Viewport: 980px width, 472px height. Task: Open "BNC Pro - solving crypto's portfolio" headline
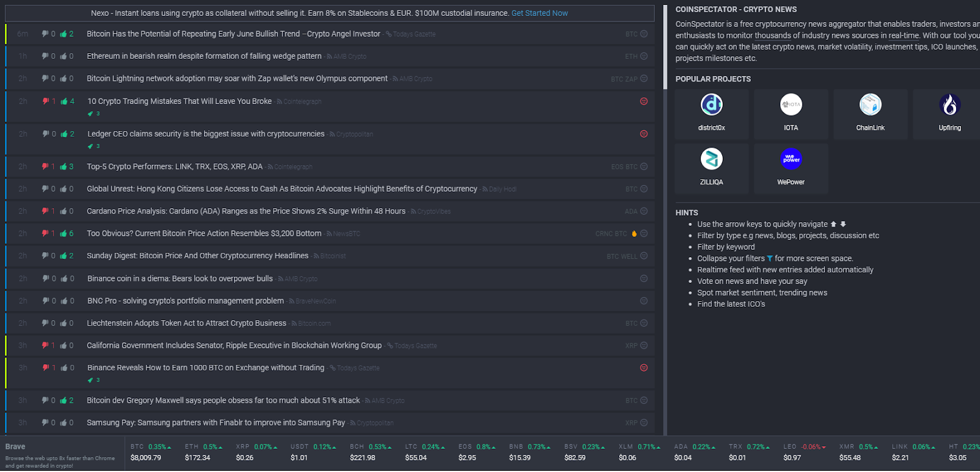186,301
